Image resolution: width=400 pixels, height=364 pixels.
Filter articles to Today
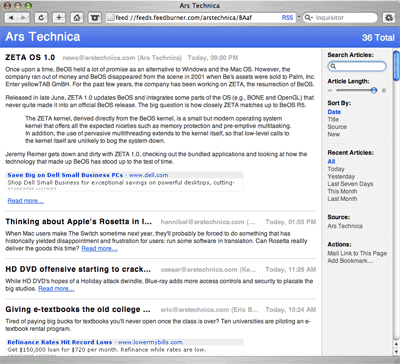(336, 169)
